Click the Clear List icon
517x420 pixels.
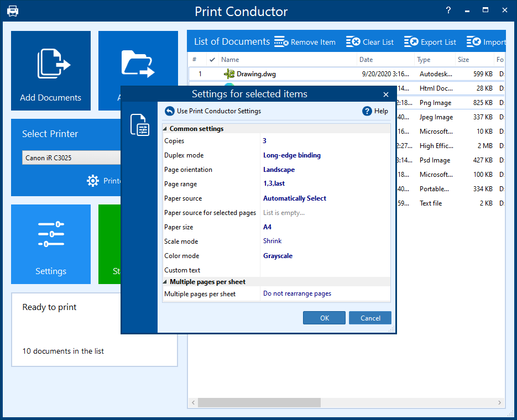(353, 41)
